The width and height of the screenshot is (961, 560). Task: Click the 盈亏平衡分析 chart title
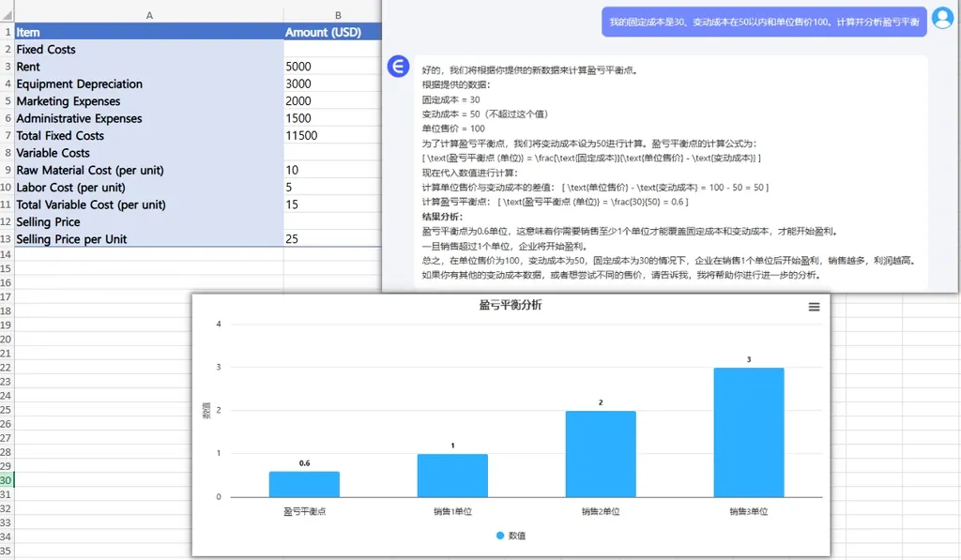[510, 306]
